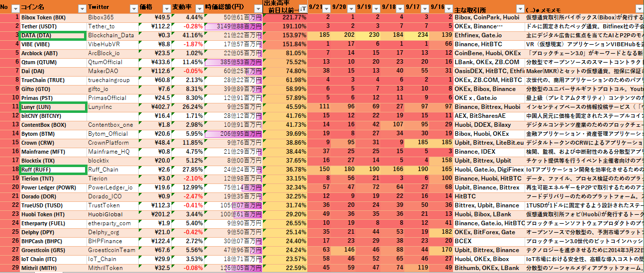Screen dimensions: 644x273
Task: Open the コイン名 column filter dropdown
Action: point(82,8)
